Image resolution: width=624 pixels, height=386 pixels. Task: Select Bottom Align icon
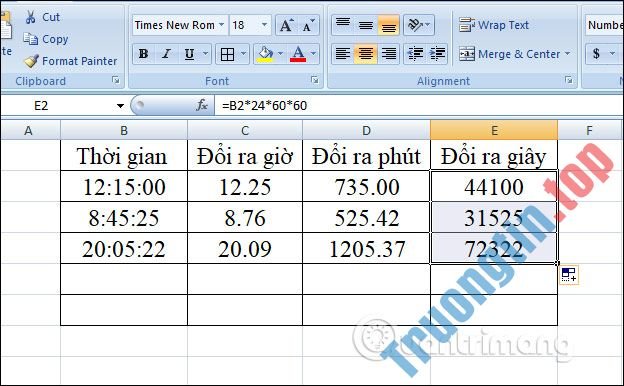388,25
